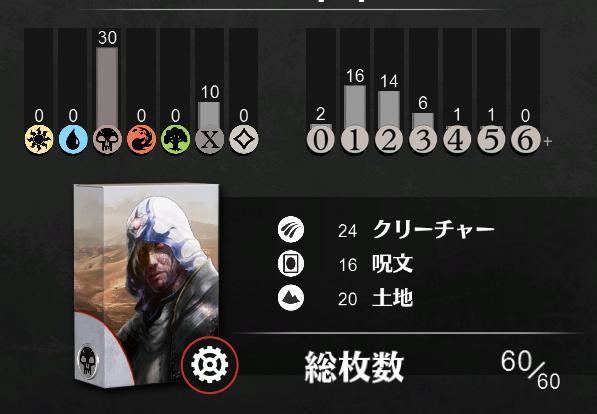Open deck settings gear icon
This screenshot has height=414, width=597.
(210, 364)
